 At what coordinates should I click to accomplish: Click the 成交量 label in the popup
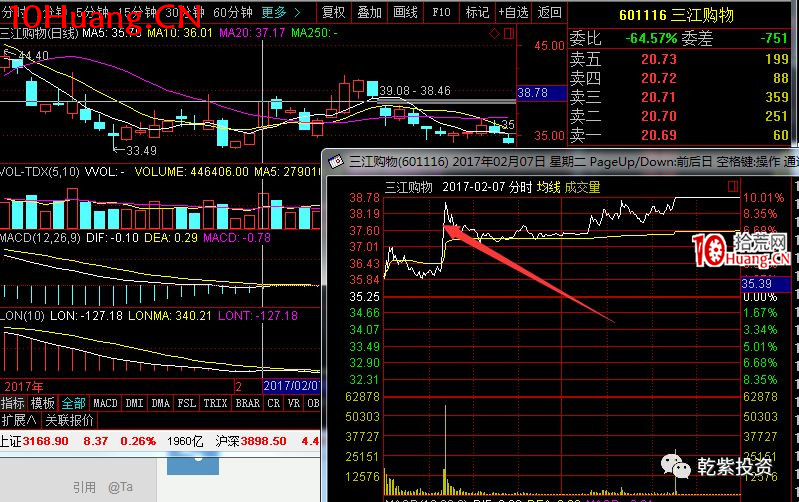[x=582, y=187]
